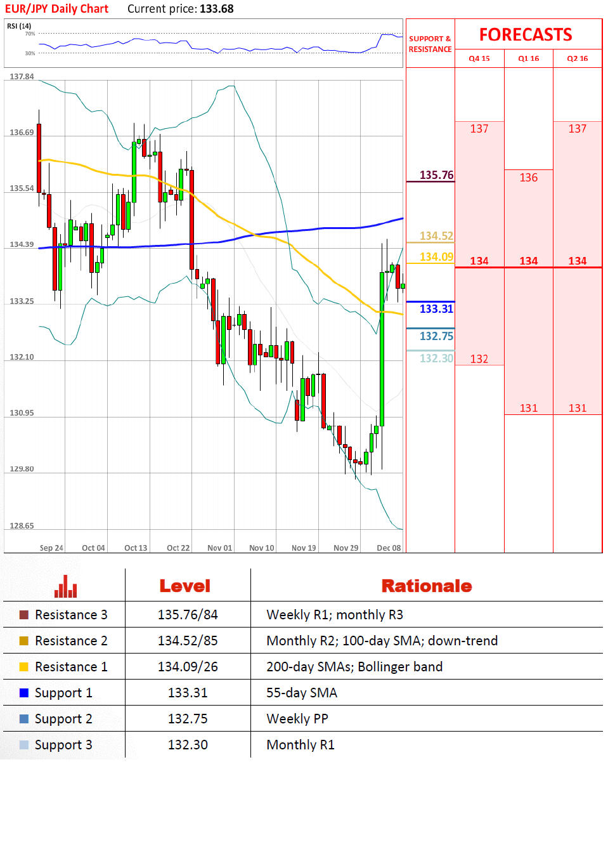The width and height of the screenshot is (608, 868).
Task: Select the Dec 08 date axis label
Action: (x=389, y=548)
